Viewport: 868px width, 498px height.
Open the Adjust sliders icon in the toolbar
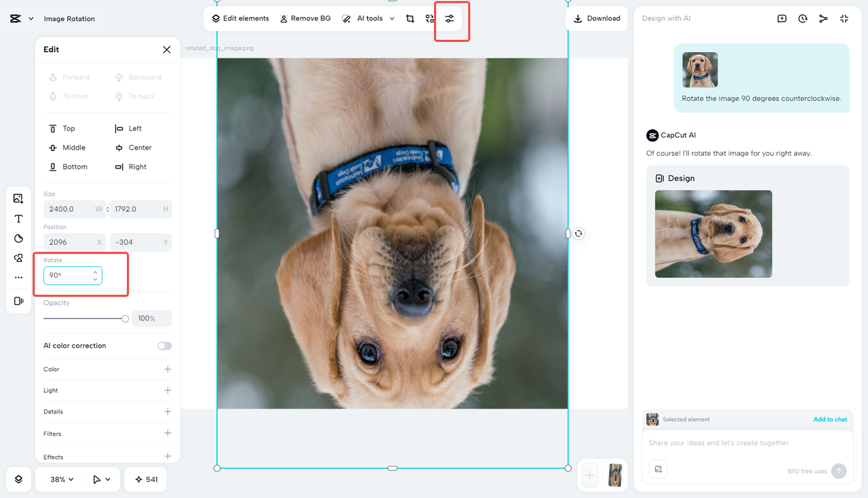coord(450,19)
